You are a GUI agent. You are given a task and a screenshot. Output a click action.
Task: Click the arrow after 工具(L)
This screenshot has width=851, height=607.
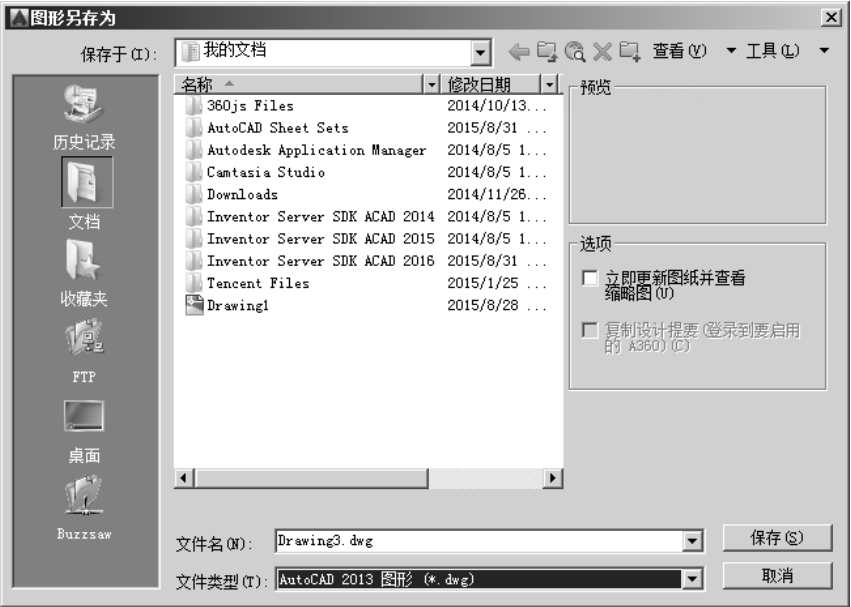[824, 51]
